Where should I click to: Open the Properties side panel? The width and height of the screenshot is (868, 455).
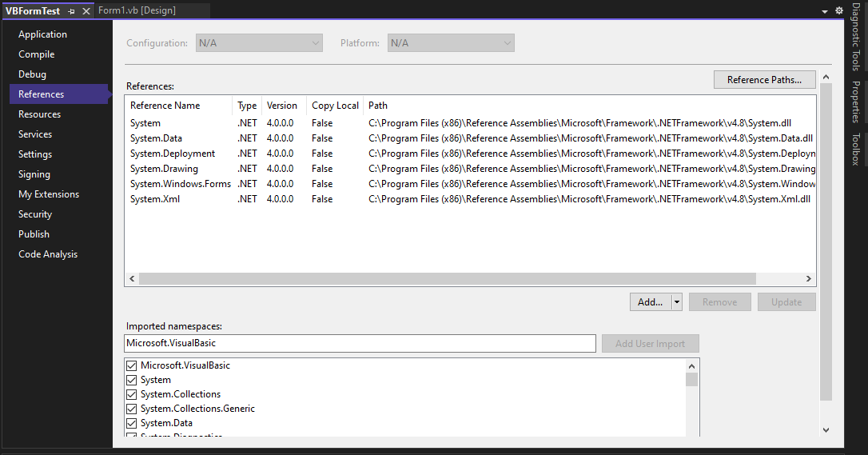856,102
